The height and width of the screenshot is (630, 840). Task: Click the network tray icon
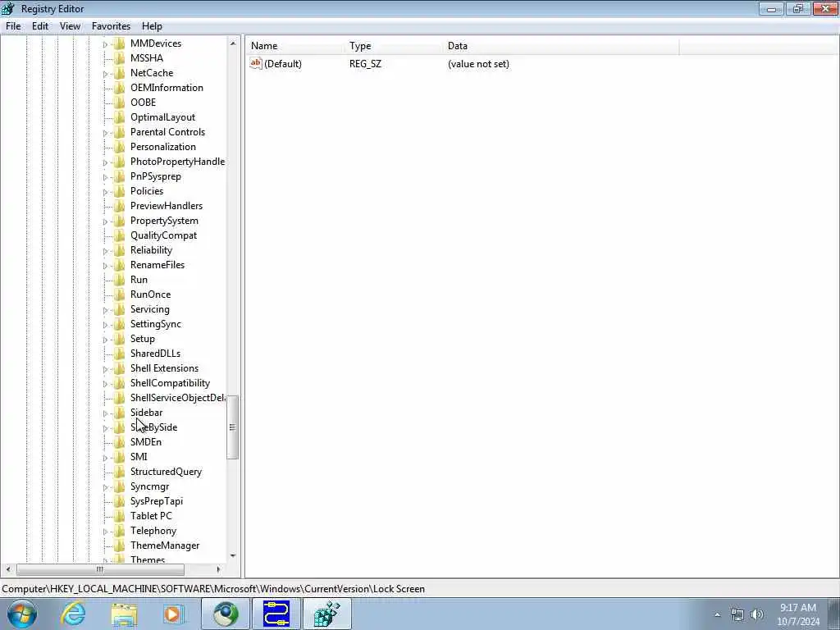(x=737, y=614)
